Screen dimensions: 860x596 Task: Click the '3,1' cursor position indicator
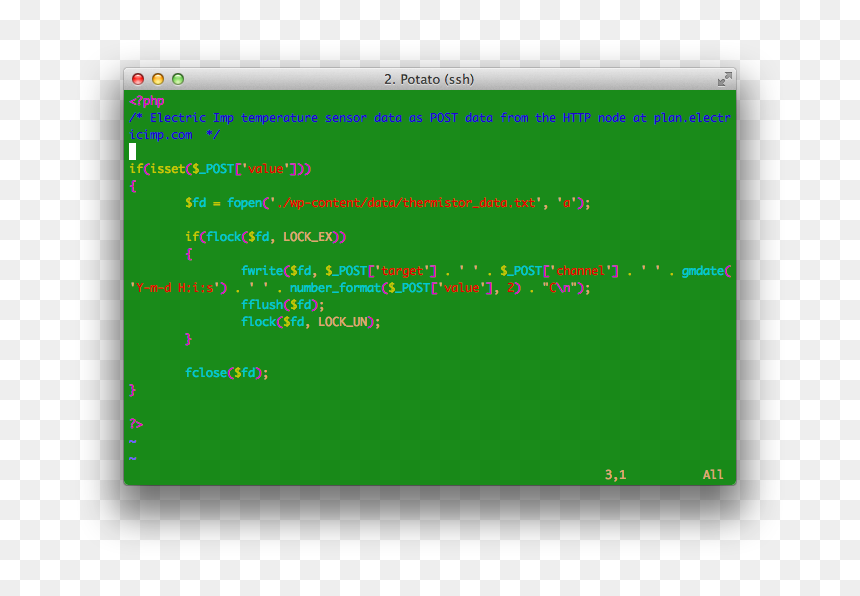pos(615,475)
